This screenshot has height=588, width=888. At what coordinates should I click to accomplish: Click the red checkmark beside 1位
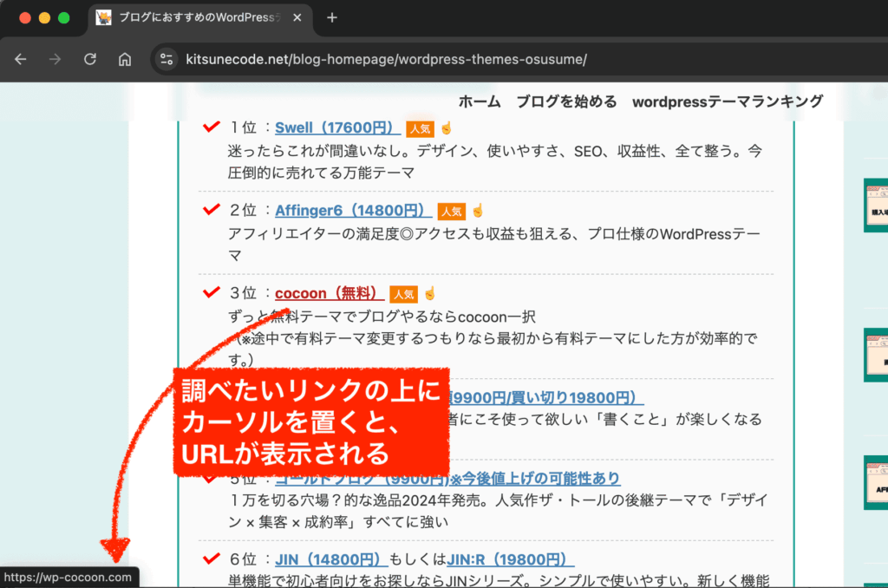coord(212,127)
